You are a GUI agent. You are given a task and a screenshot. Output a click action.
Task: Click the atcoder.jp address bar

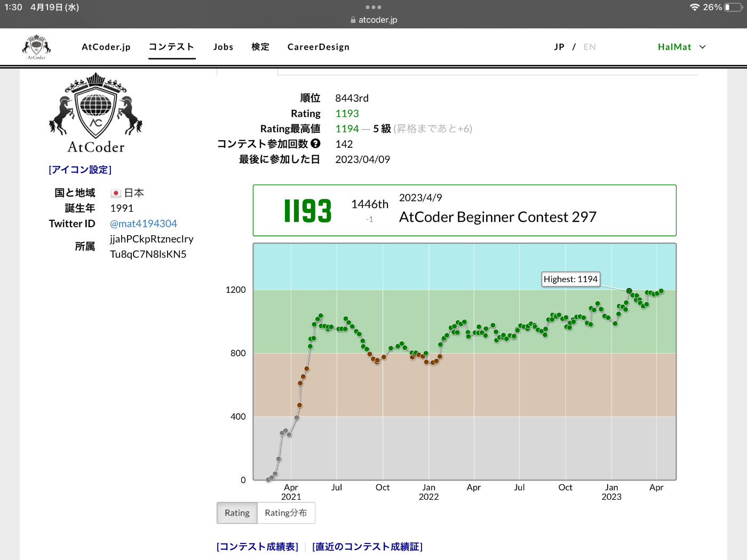(x=373, y=20)
